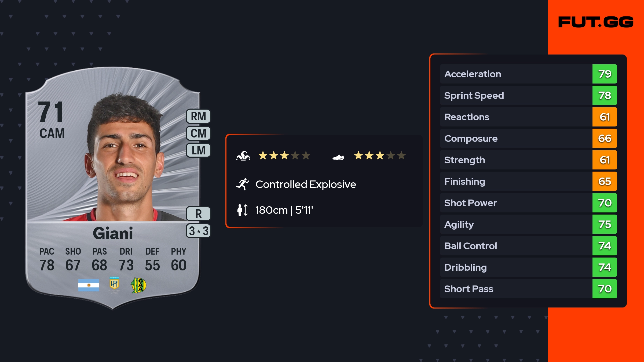Select the LM position badge
The image size is (644, 362).
(198, 150)
